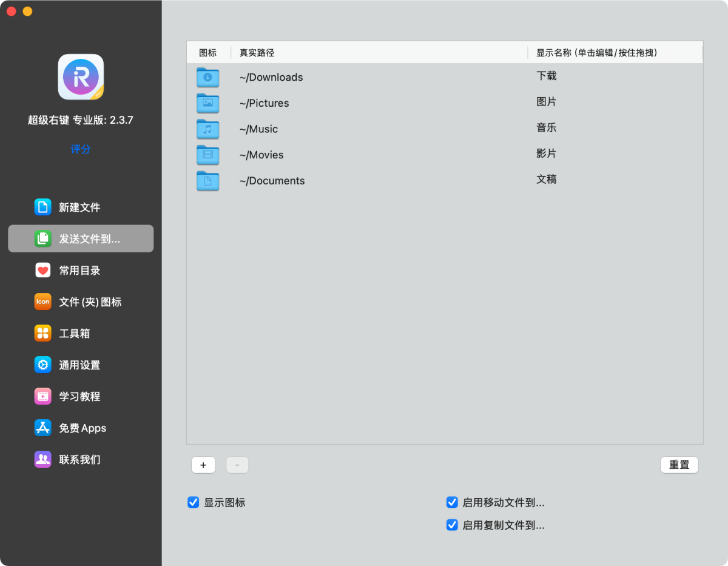This screenshot has height=566, width=728.
Task: Switch to 文件 (夹) 图标 section
Action: pos(81,302)
